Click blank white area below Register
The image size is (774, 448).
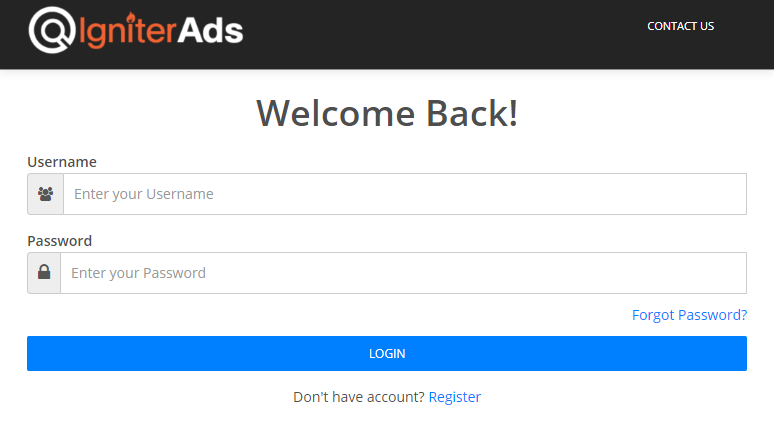tap(387, 428)
